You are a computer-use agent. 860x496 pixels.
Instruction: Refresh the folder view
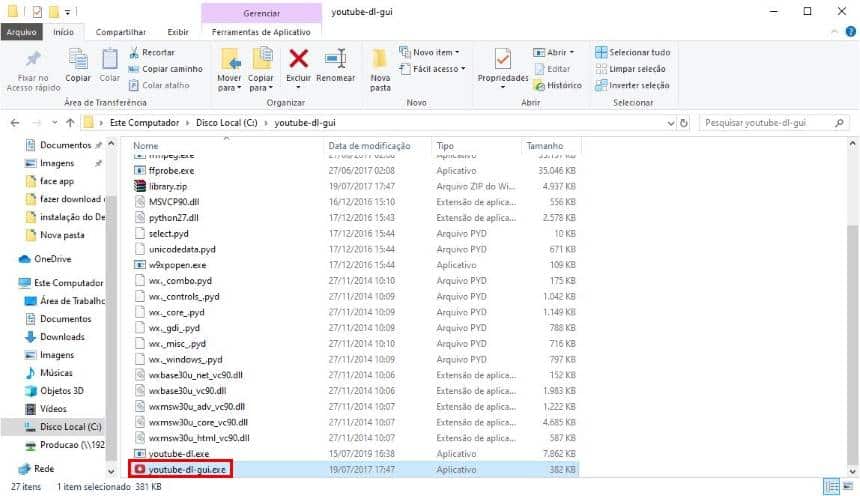click(684, 123)
